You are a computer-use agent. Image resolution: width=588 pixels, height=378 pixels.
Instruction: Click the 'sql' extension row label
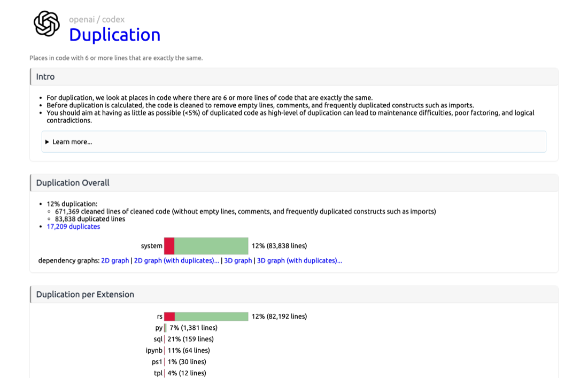pos(158,339)
